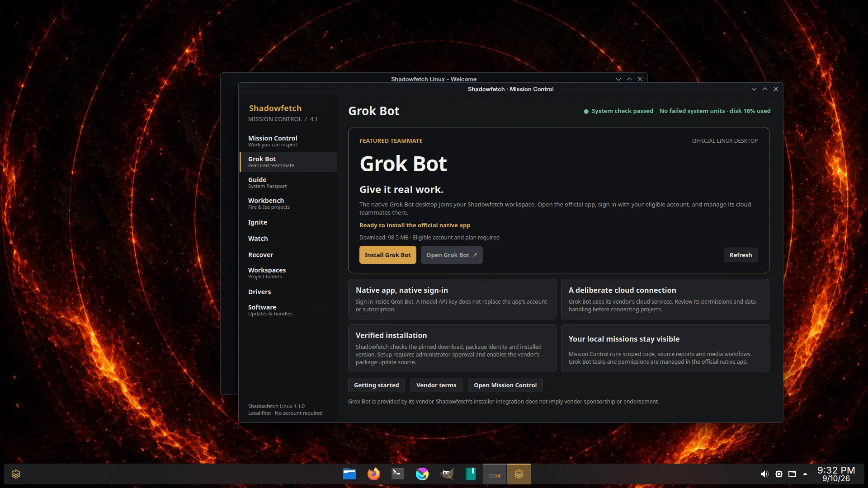Open Guide System Passport page
868x488 pixels.
point(288,183)
